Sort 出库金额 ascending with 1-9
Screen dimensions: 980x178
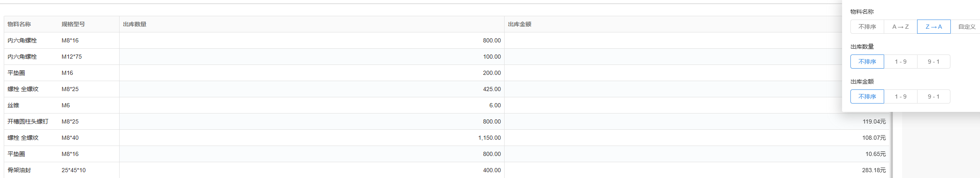tap(900, 96)
